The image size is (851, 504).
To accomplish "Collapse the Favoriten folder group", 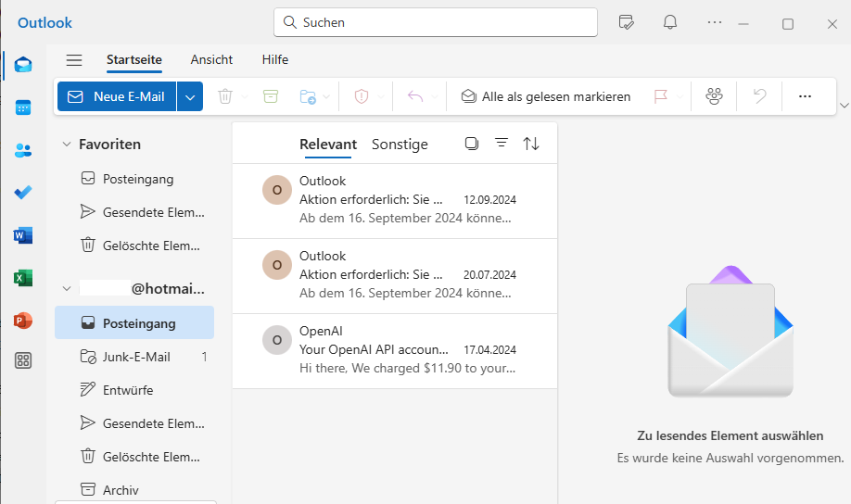I will pyautogui.click(x=67, y=145).
